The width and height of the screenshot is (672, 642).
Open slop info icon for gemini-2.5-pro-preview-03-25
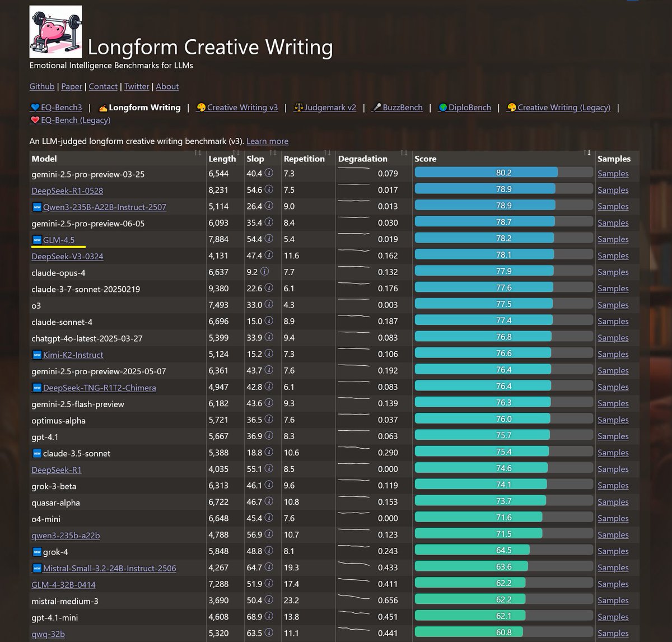tap(269, 173)
